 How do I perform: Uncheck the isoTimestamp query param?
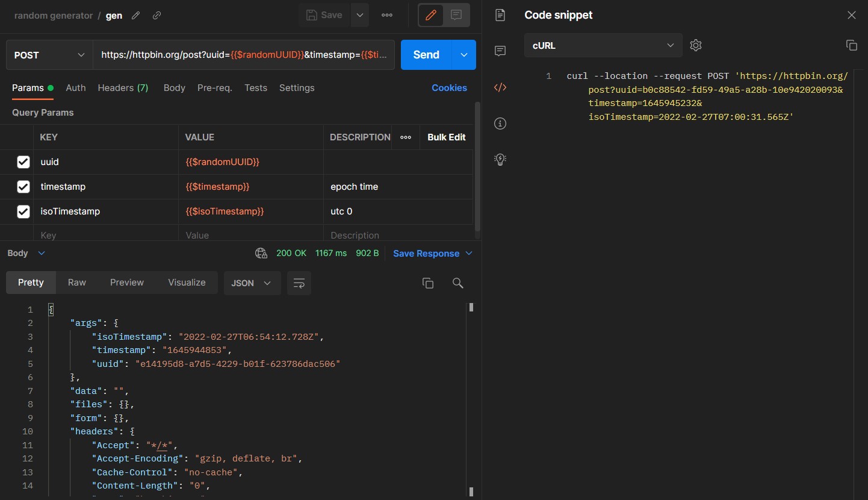pyautogui.click(x=23, y=211)
